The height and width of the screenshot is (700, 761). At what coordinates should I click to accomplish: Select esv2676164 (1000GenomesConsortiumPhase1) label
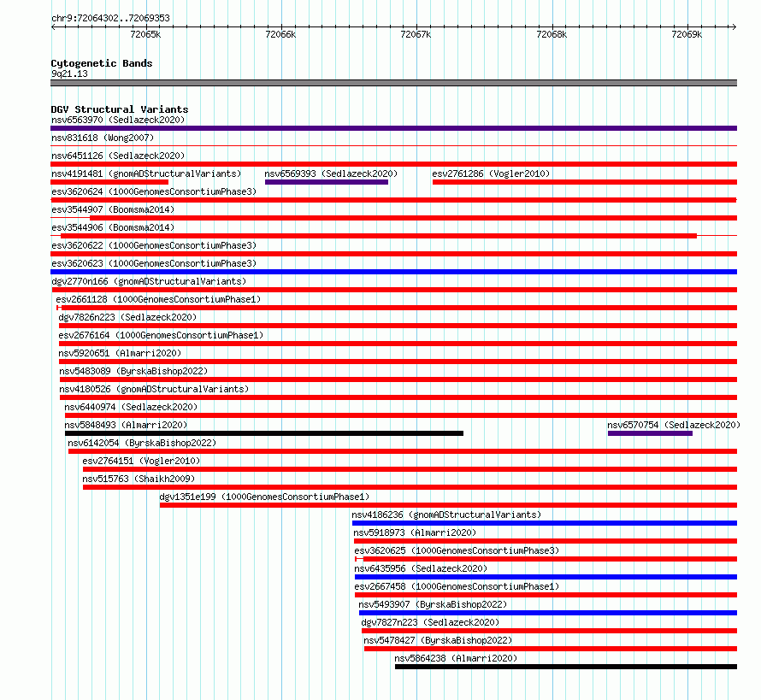pyautogui.click(x=161, y=335)
